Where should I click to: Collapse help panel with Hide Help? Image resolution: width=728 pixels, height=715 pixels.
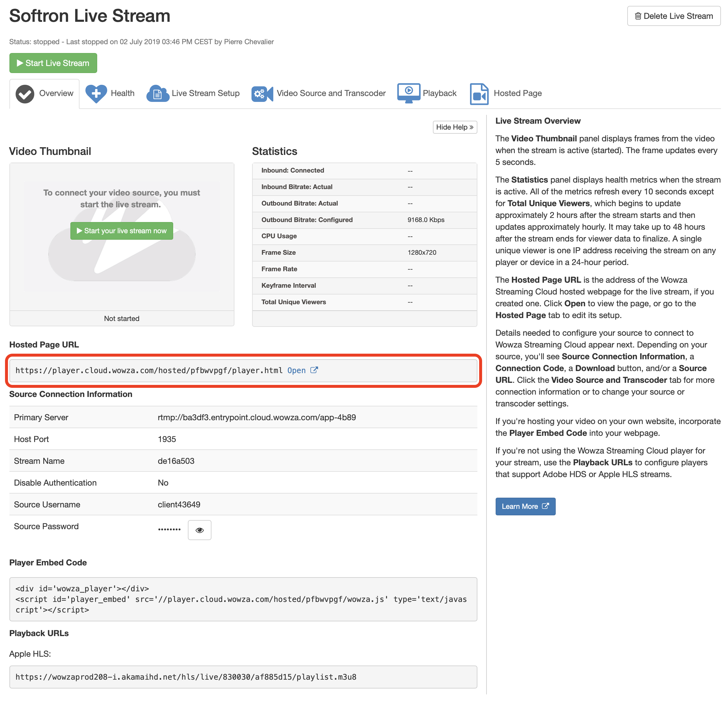[x=455, y=127]
